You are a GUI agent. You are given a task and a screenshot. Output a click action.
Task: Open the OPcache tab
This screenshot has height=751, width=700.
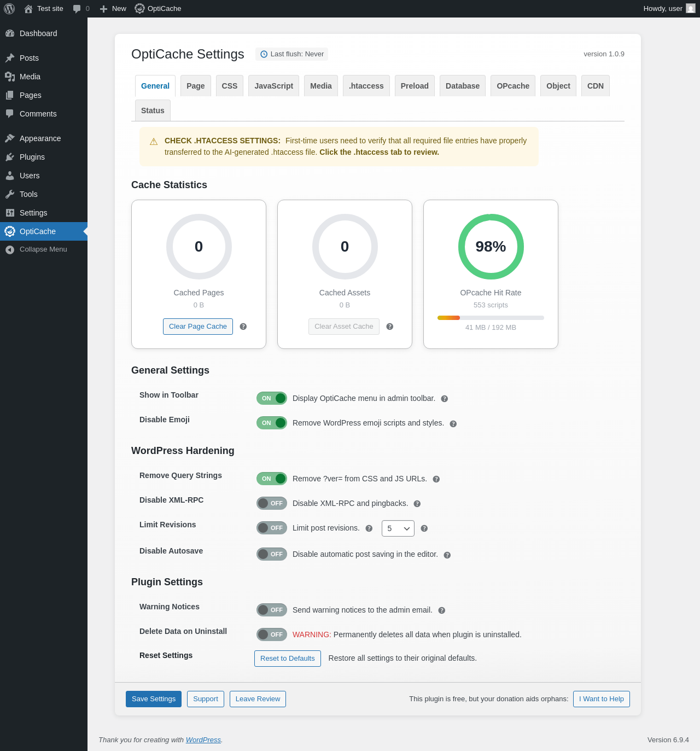click(x=513, y=86)
